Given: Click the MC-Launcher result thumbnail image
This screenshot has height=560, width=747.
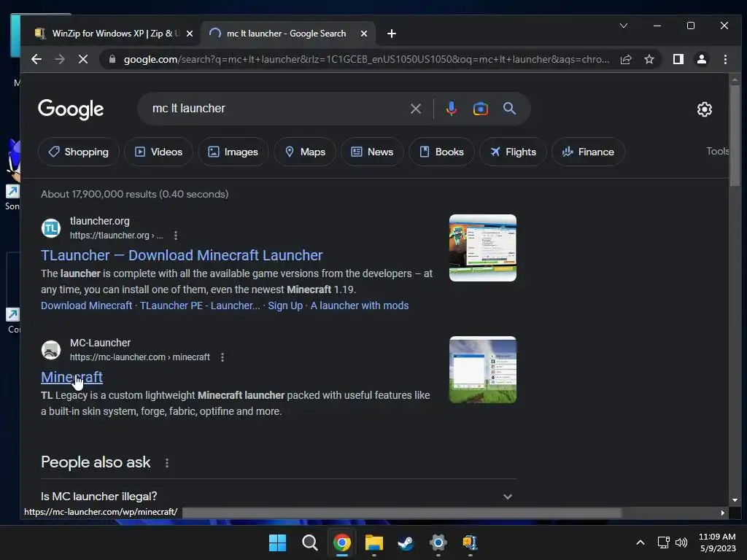Looking at the screenshot, I should (483, 370).
